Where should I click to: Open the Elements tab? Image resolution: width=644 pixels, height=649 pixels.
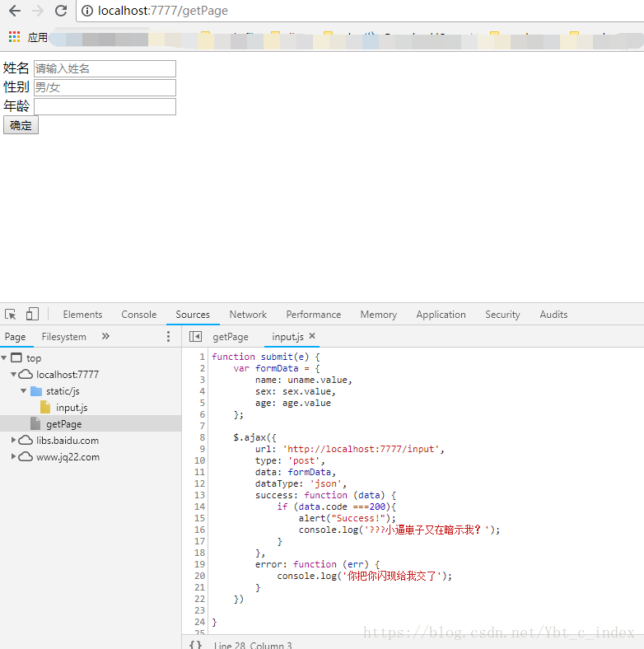[x=83, y=314]
